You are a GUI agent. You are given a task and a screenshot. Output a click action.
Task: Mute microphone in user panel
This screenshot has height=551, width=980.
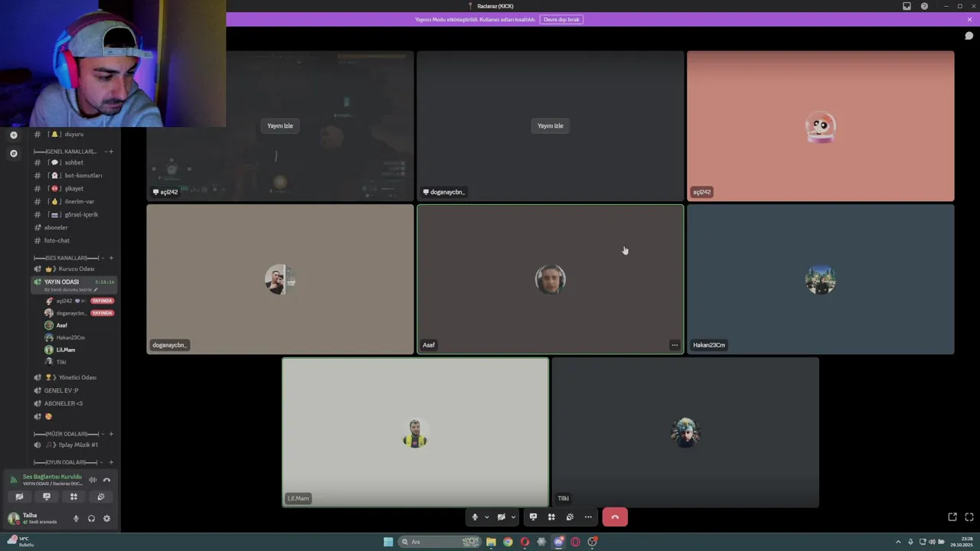76,518
